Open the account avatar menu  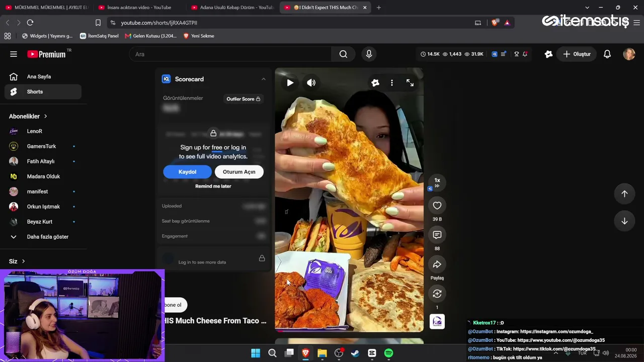coord(629,54)
